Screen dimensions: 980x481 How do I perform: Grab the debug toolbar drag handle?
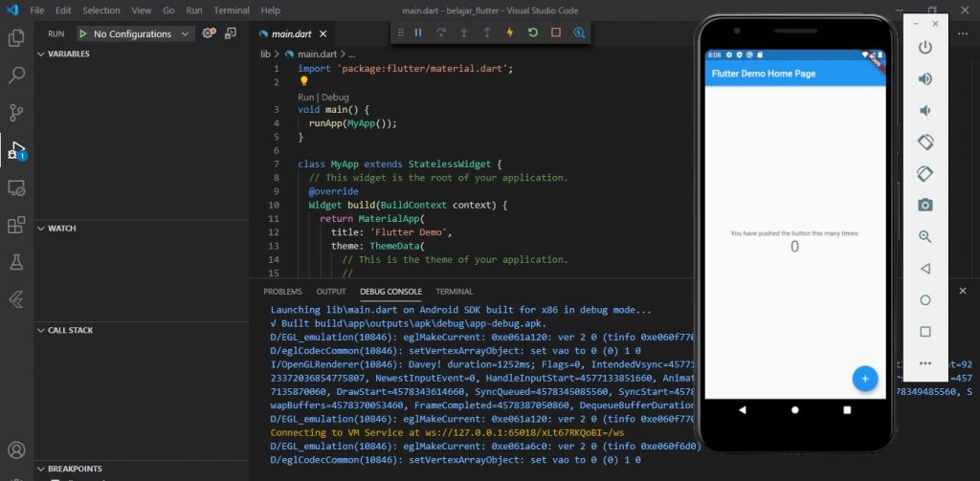pos(401,33)
